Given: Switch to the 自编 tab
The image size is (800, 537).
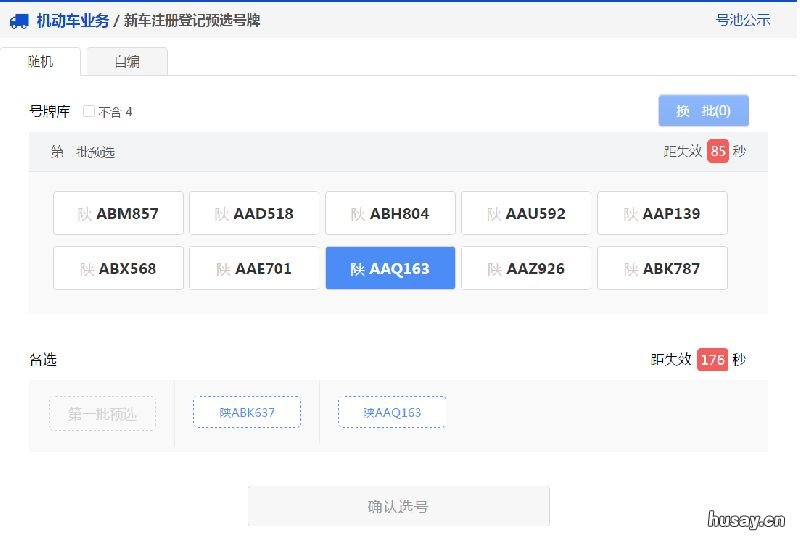Looking at the screenshot, I should tap(127, 62).
